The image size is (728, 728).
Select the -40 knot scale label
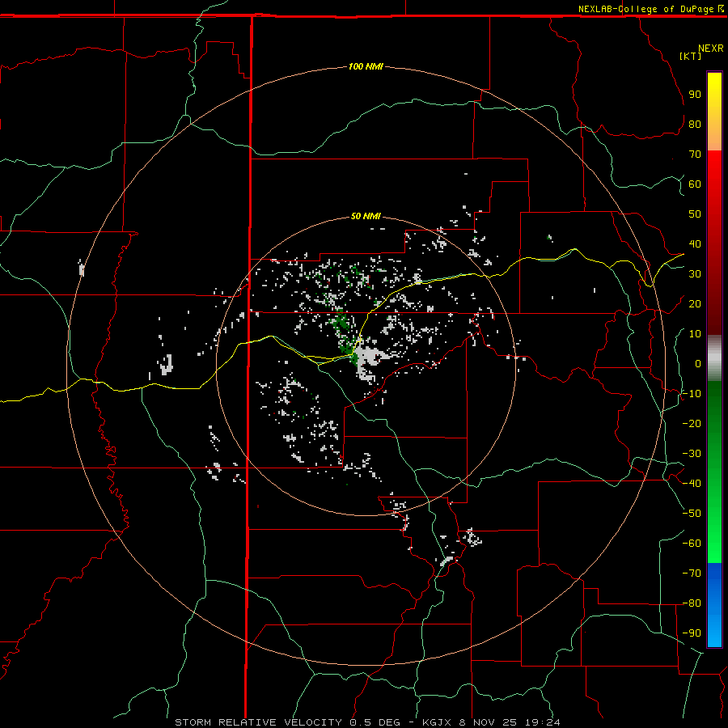(x=692, y=484)
